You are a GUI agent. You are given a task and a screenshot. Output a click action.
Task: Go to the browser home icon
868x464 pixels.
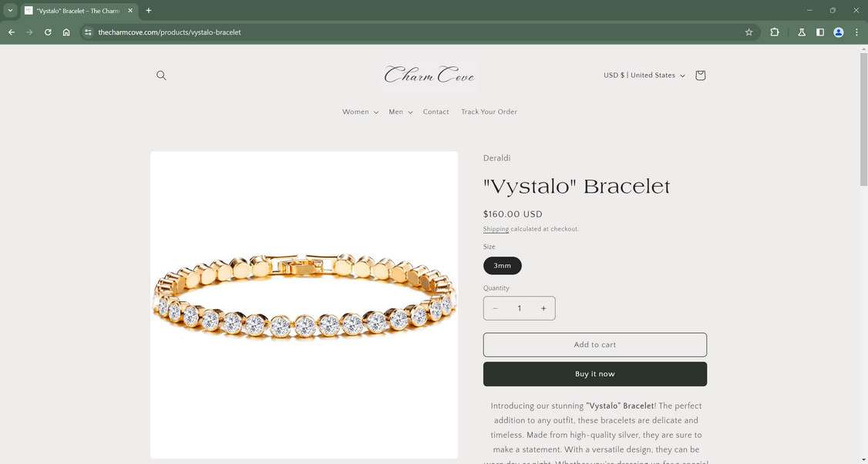pos(66,32)
